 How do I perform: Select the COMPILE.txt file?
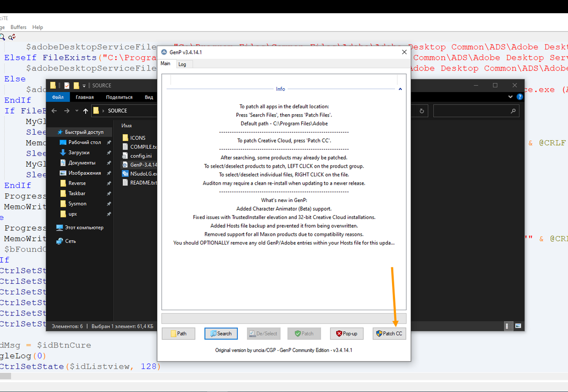(x=139, y=147)
